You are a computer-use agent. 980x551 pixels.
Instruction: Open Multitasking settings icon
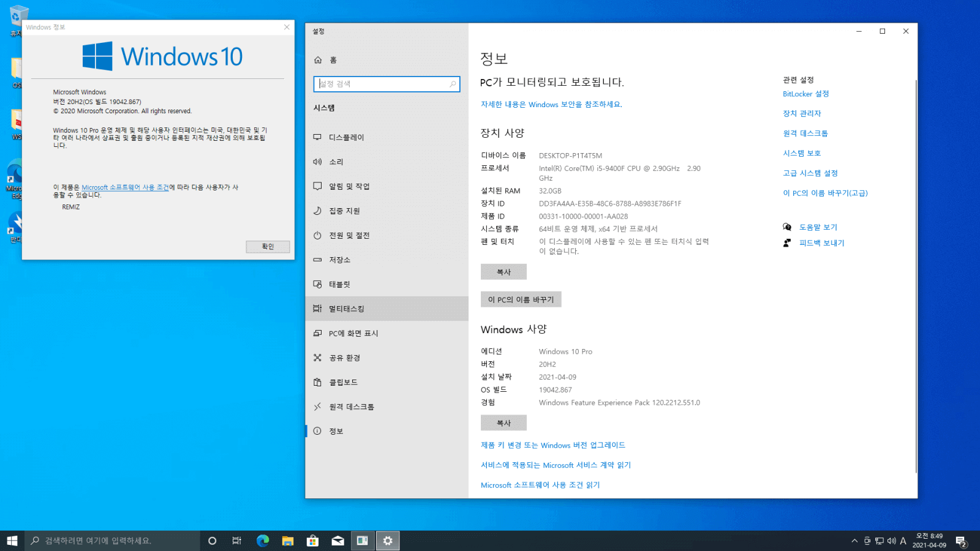tap(317, 309)
